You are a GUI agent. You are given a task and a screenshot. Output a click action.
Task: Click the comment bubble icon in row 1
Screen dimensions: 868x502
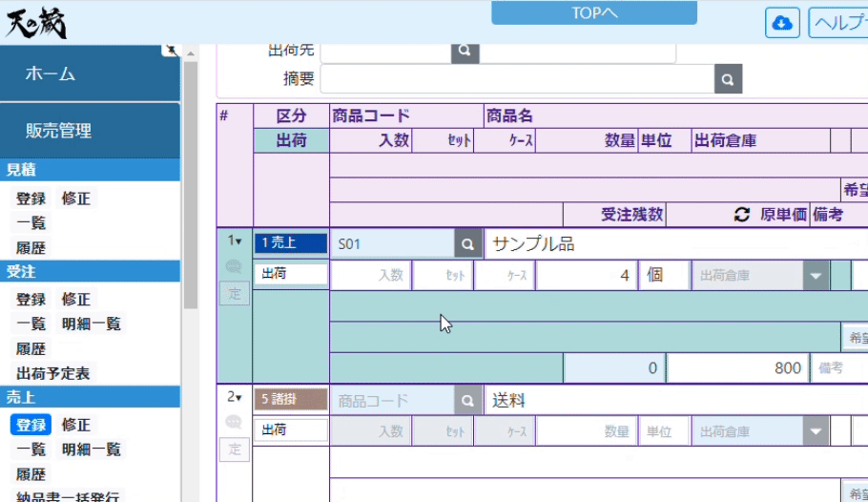(x=234, y=267)
